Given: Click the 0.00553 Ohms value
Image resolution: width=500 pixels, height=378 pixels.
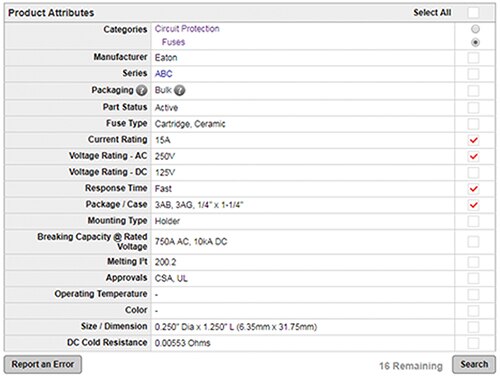Looking at the screenshot, I should click(x=182, y=343).
